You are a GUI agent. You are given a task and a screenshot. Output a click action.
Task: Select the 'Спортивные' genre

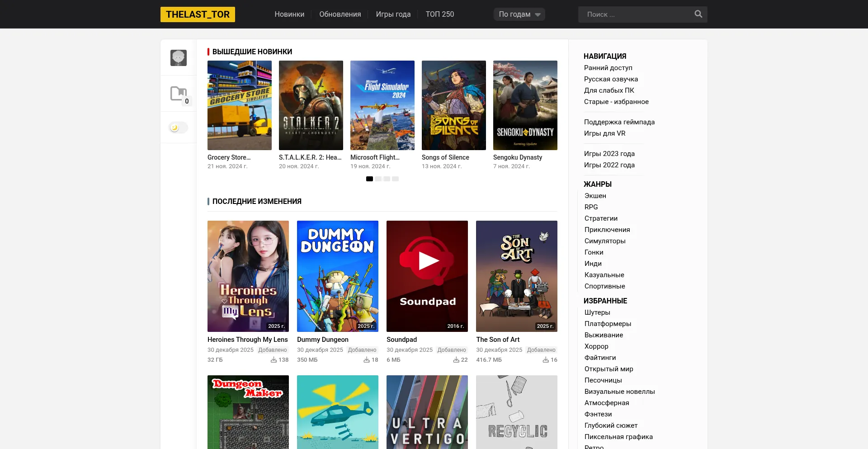coord(605,286)
